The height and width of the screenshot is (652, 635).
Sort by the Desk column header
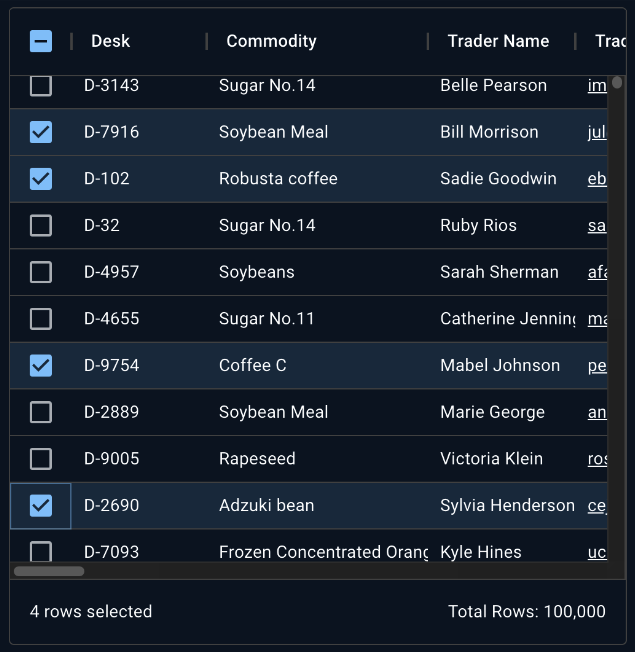coord(111,41)
